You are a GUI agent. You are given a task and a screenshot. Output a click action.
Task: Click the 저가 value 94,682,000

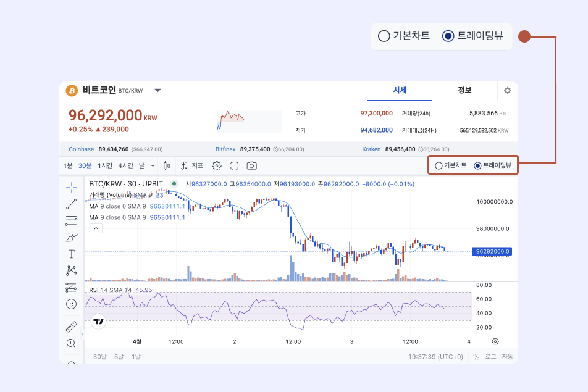point(377,130)
